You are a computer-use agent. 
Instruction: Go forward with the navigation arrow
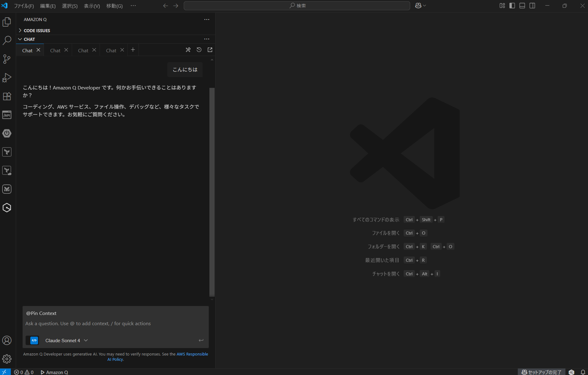176,6
